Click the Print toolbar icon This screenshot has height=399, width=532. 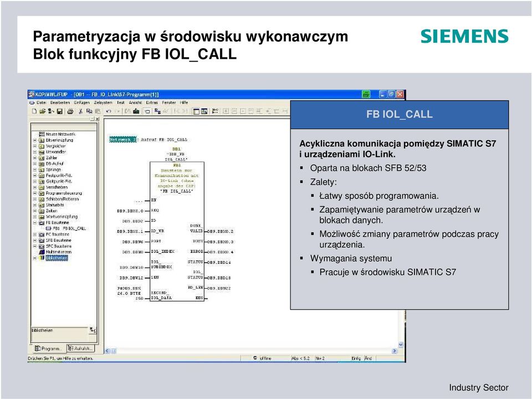[70, 111]
